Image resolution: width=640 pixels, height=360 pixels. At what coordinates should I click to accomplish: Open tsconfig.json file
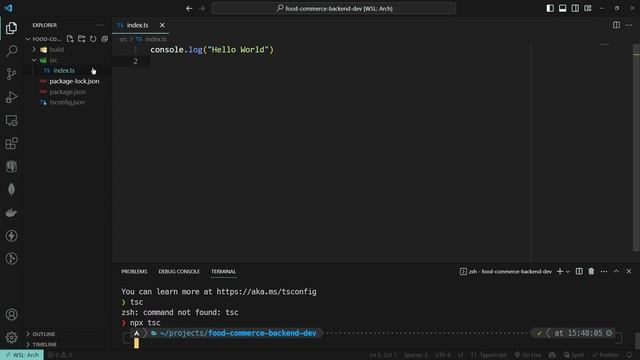(x=68, y=102)
